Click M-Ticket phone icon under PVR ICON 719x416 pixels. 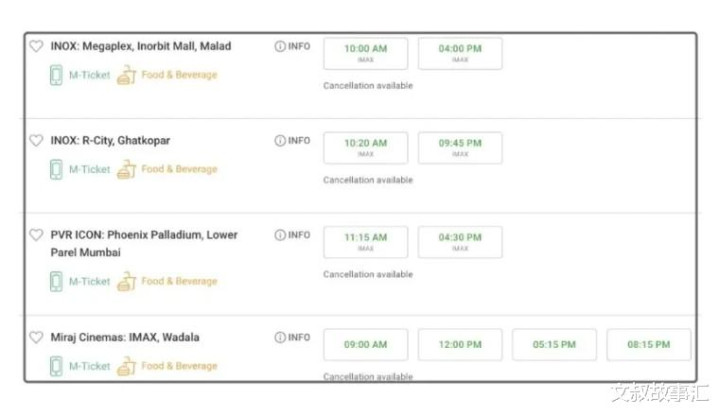(x=56, y=282)
